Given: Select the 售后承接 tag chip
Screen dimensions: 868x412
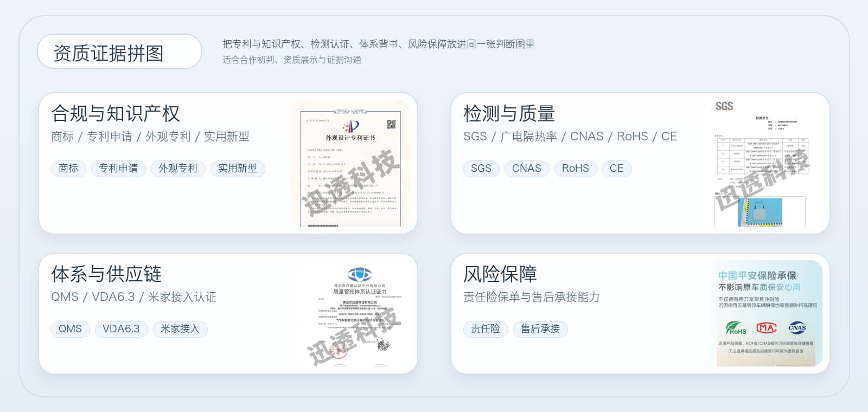Looking at the screenshot, I should click(x=540, y=329).
